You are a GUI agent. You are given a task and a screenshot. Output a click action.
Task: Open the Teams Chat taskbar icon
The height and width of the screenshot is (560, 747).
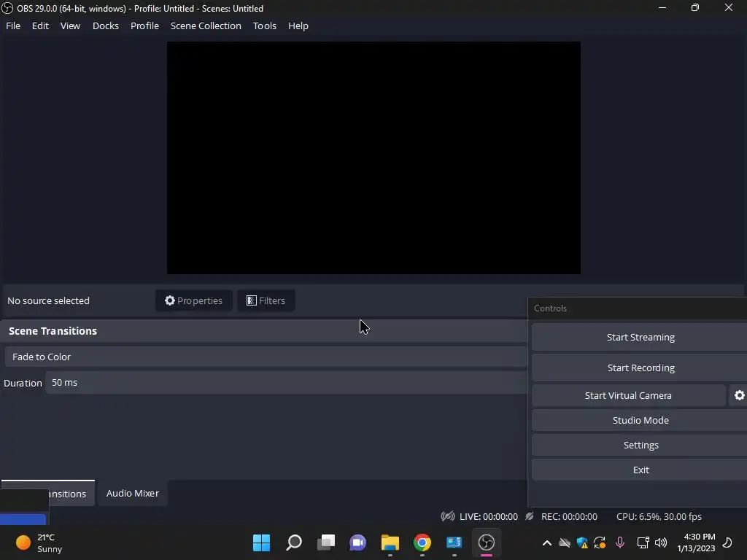click(x=357, y=542)
